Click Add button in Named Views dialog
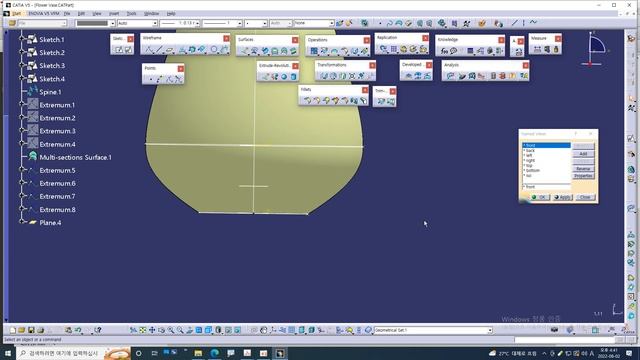The height and width of the screenshot is (360, 640). click(583, 154)
